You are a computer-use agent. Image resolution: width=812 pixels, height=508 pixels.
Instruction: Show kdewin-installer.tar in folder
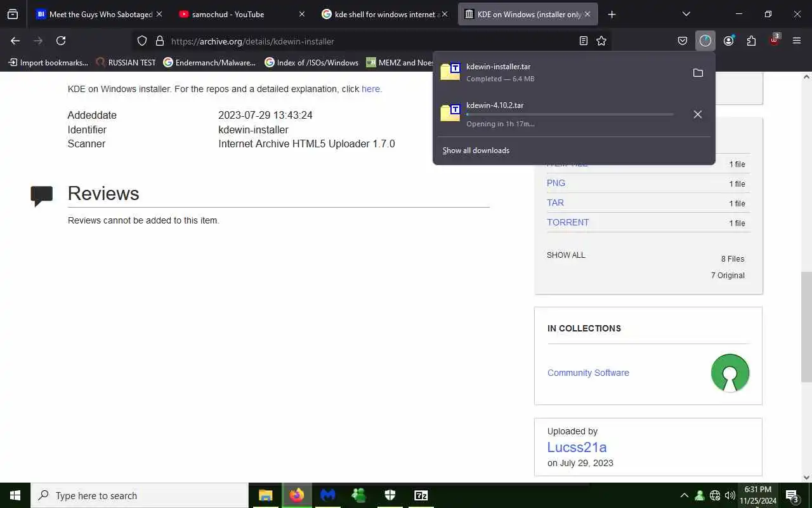pyautogui.click(x=698, y=73)
